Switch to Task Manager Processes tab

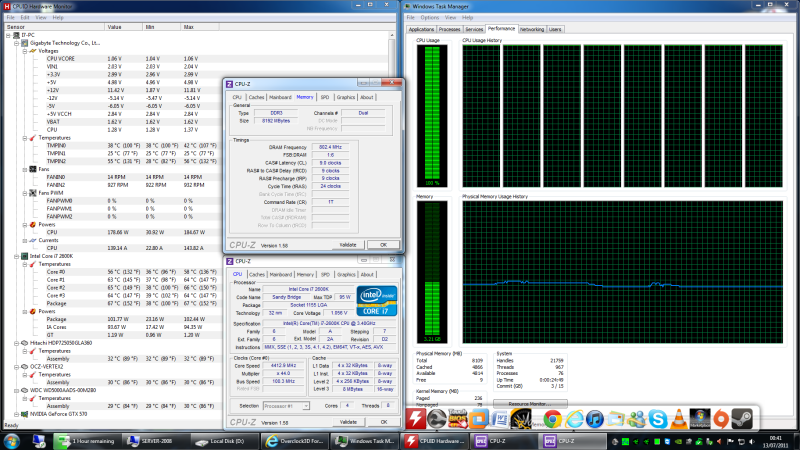pos(449,30)
